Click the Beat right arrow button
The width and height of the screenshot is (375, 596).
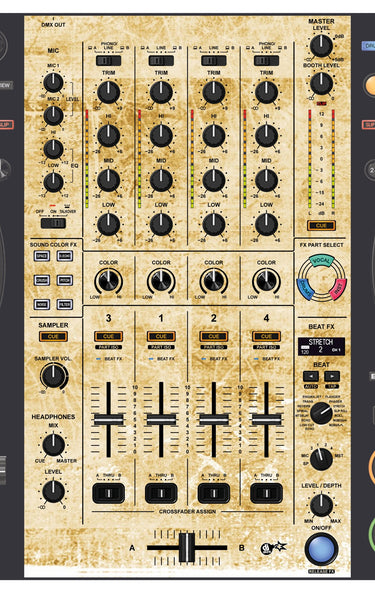click(x=332, y=376)
